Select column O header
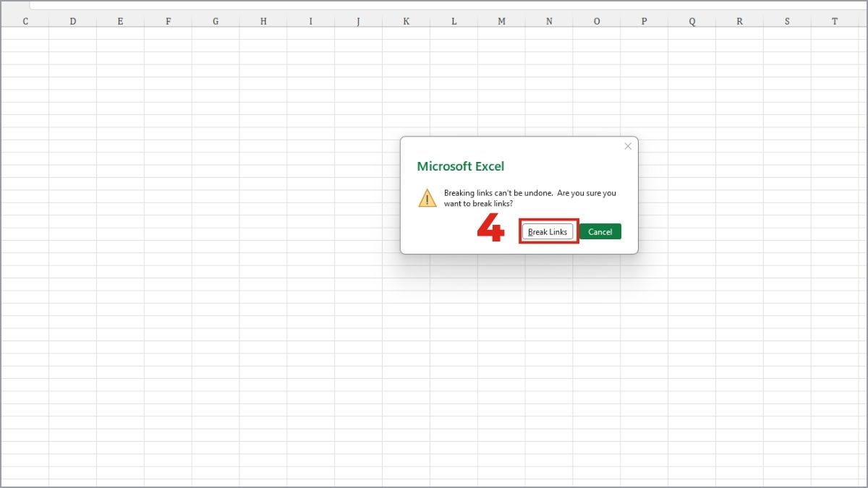The height and width of the screenshot is (488, 868). pos(597,22)
